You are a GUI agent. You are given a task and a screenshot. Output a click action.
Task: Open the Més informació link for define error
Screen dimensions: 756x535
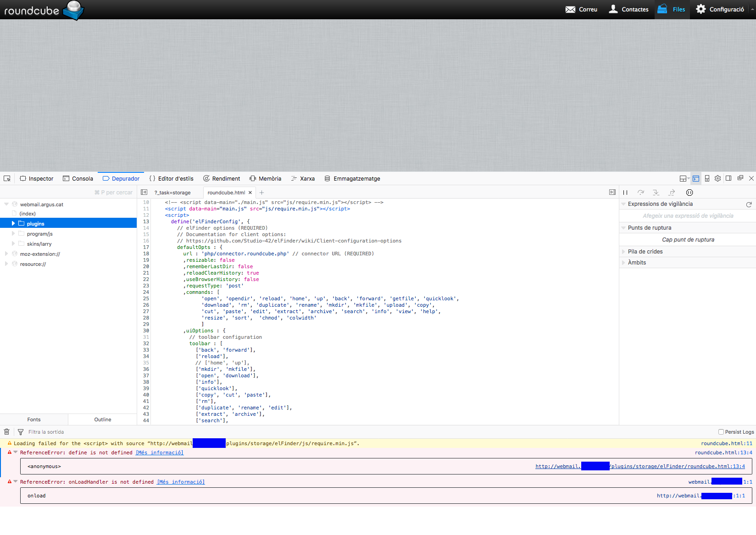pos(160,453)
